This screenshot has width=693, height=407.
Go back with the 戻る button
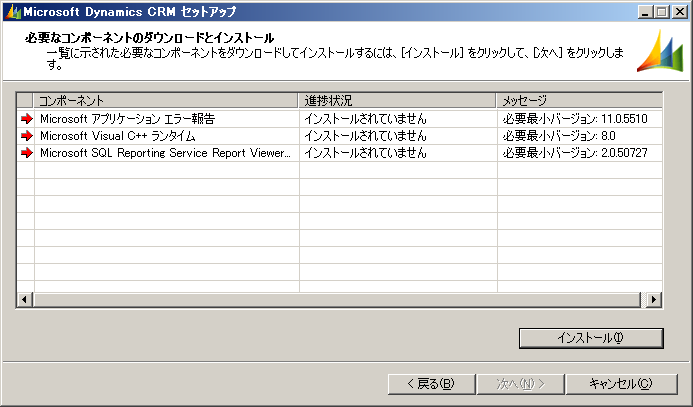[x=431, y=384]
